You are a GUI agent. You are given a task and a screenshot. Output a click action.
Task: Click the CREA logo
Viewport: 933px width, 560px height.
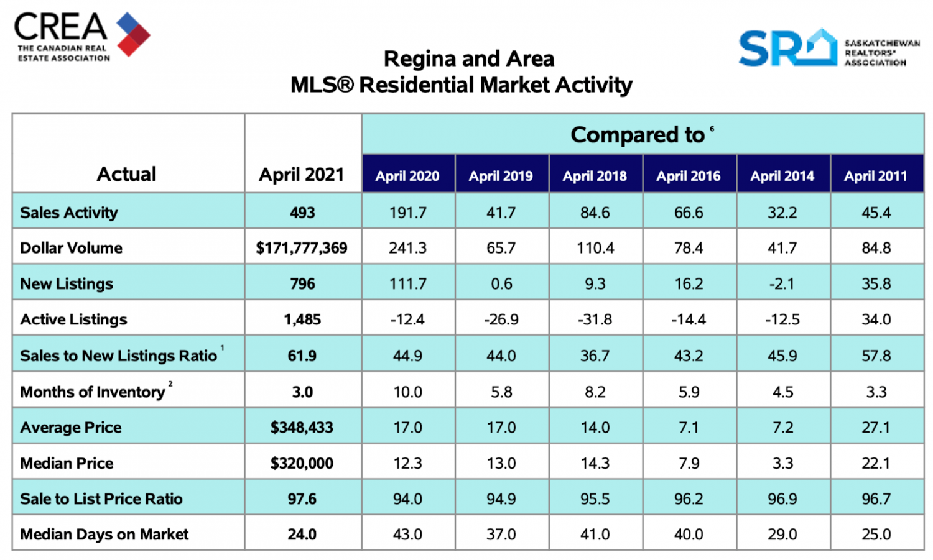click(x=82, y=36)
